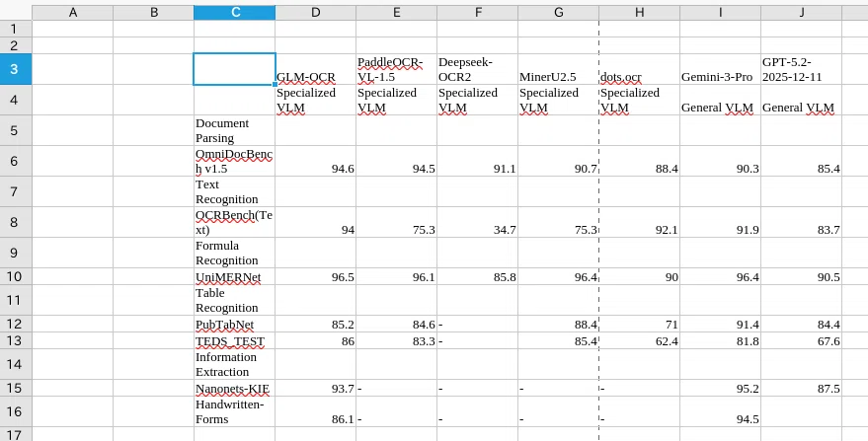Image resolution: width=868 pixels, height=441 pixels.
Task: Select the Gemini-3-Pro header cell
Action: (x=720, y=69)
